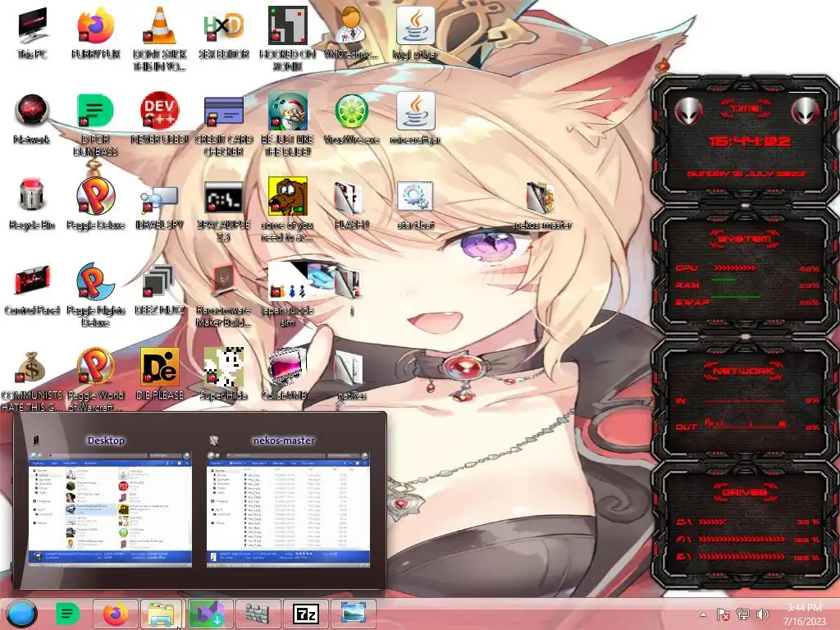840x630 pixels.
Task: Click the NETWORK header on widget
Action: [x=744, y=371]
